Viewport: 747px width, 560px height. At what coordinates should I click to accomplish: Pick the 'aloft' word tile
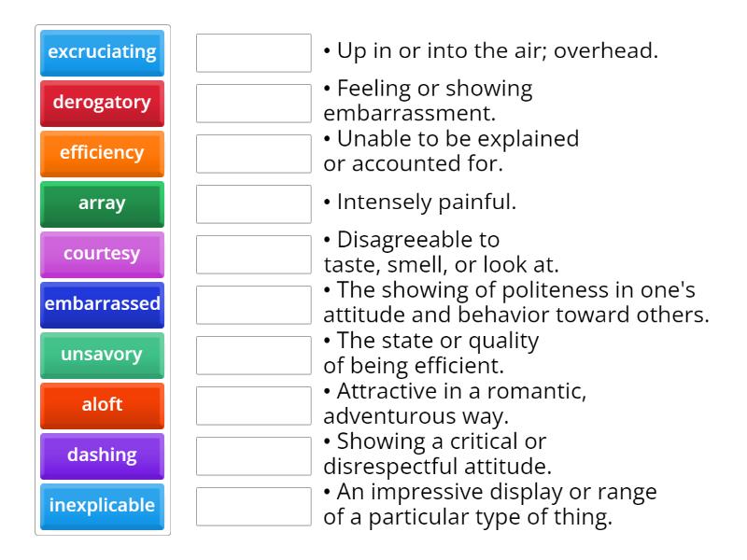click(102, 405)
